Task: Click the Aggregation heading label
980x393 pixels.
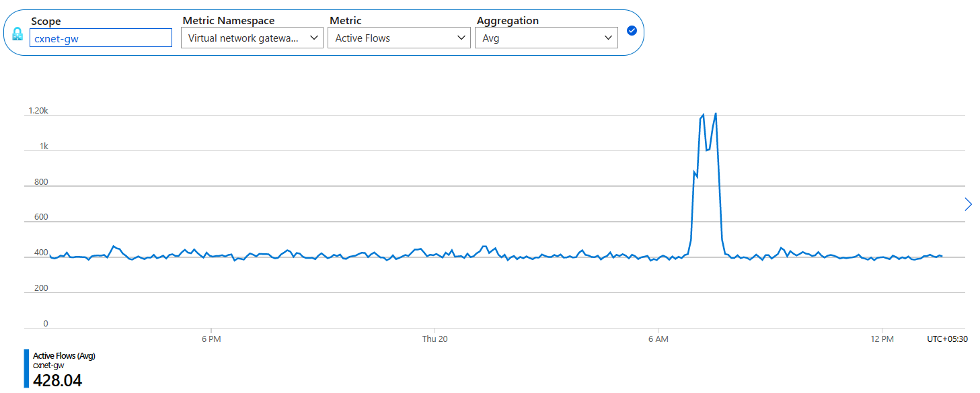Action: click(x=507, y=21)
